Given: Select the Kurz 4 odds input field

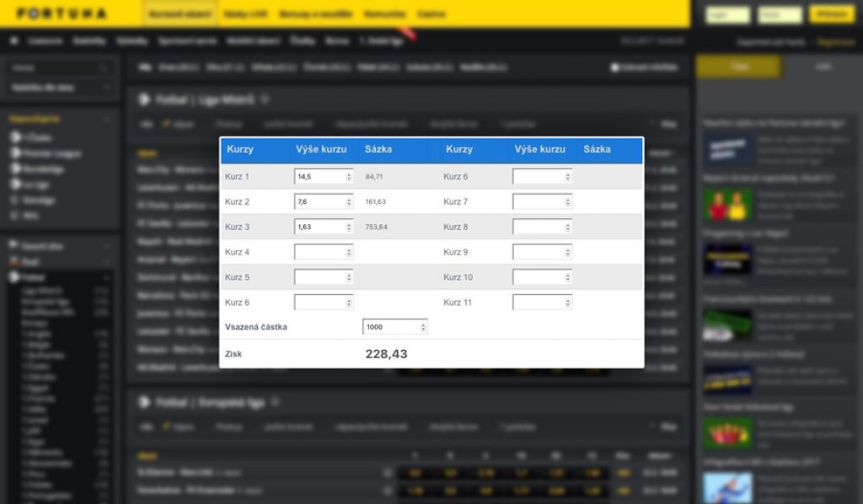Looking at the screenshot, I should click(x=319, y=252).
